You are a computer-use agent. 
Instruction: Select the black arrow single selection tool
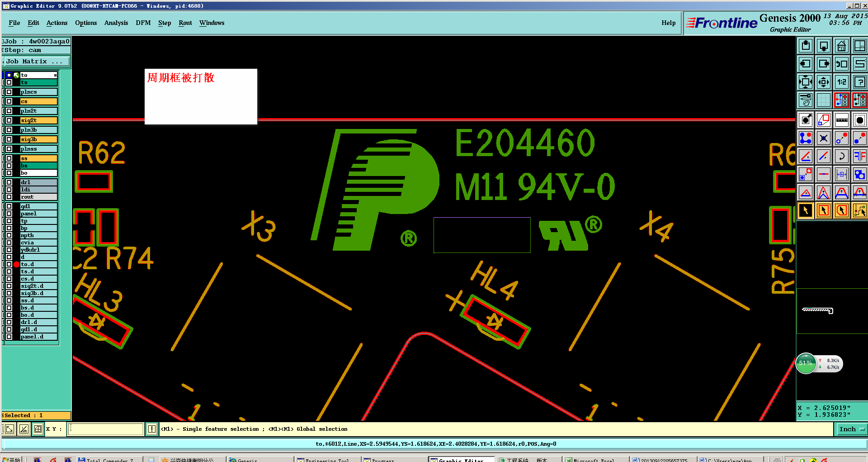point(806,210)
